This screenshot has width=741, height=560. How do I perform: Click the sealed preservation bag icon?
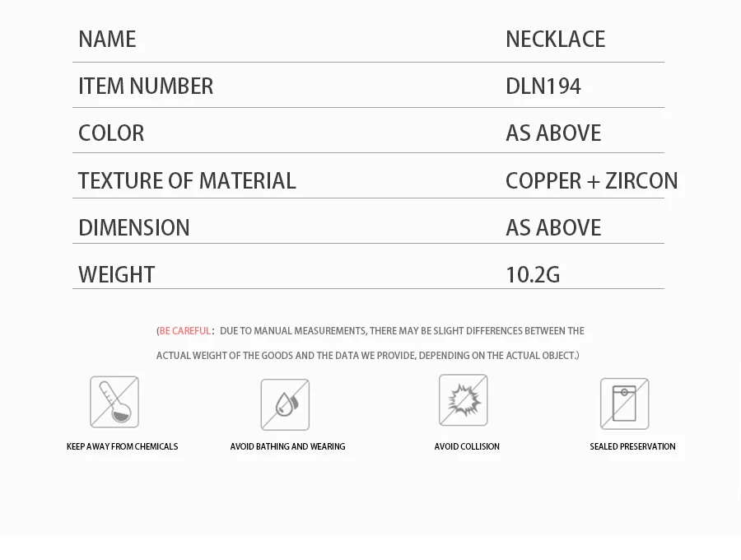pos(624,404)
